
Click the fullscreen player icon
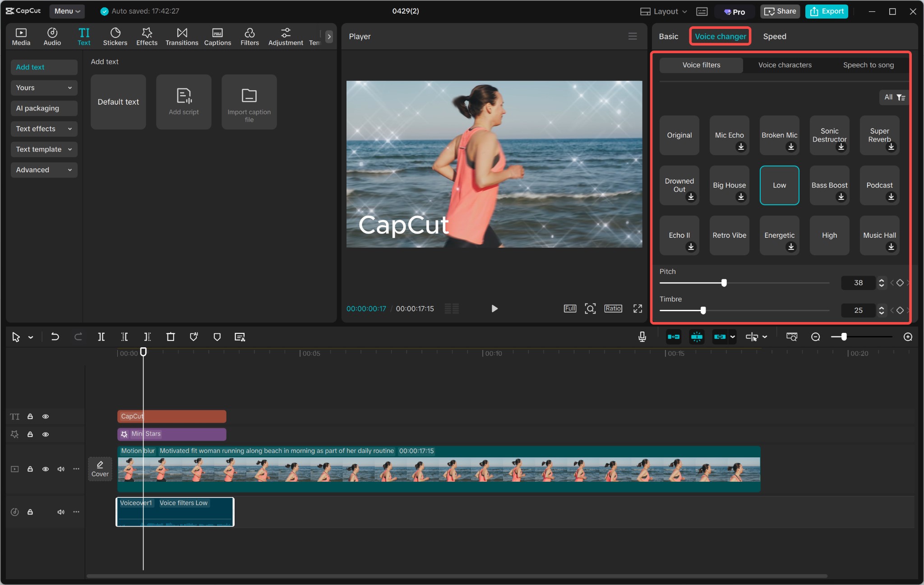pos(638,309)
